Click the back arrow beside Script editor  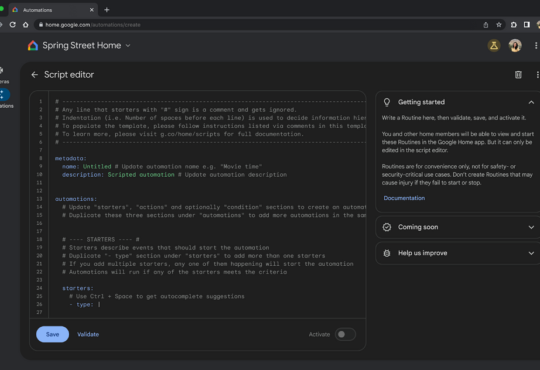34,75
